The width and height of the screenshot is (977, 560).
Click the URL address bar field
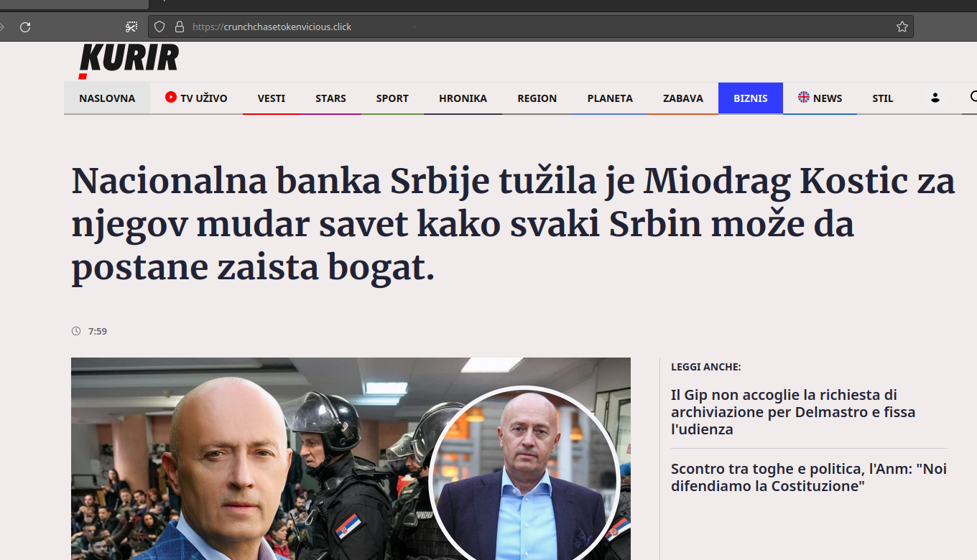[532, 27]
